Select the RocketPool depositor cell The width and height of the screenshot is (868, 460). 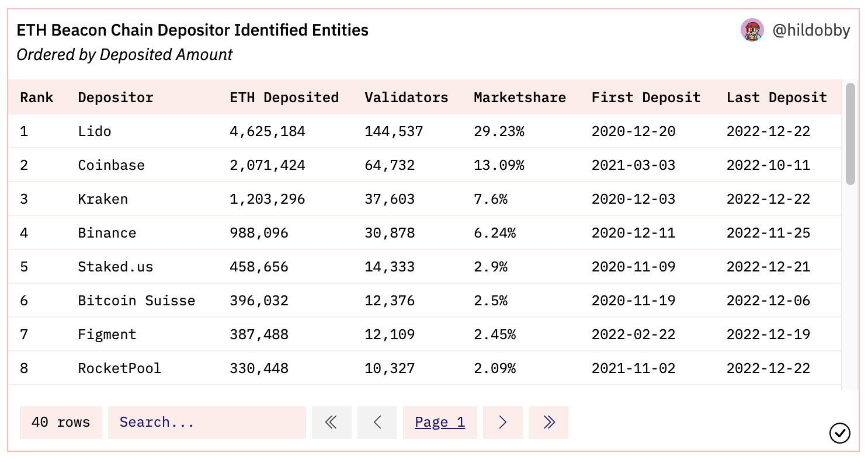click(x=120, y=368)
